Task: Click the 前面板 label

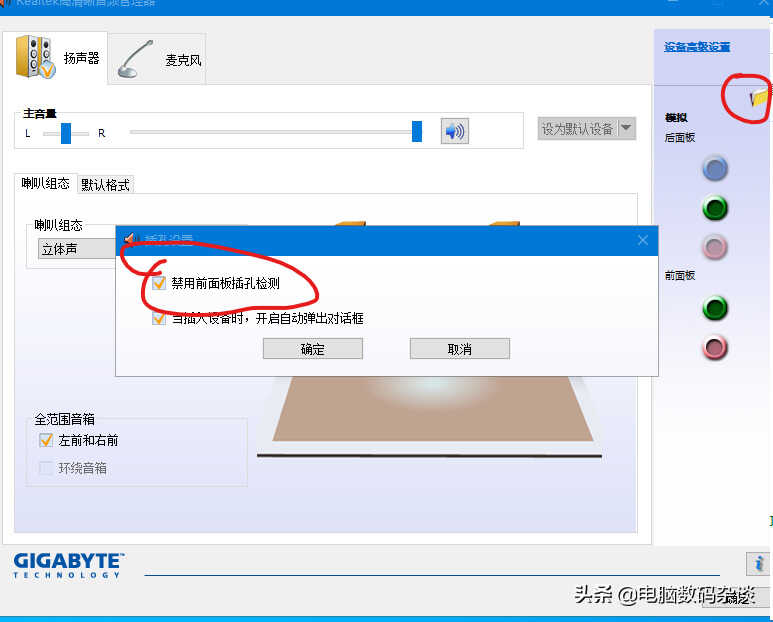Action: (680, 276)
